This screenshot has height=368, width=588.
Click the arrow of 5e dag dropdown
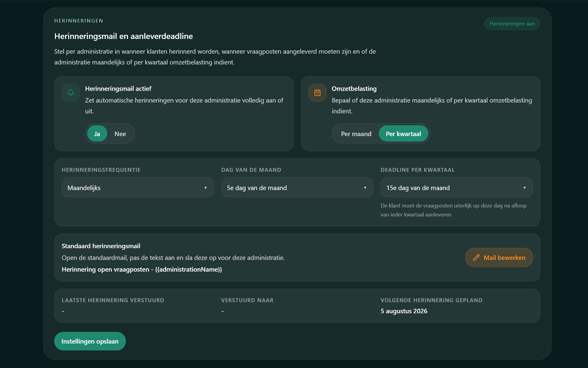[x=365, y=188]
